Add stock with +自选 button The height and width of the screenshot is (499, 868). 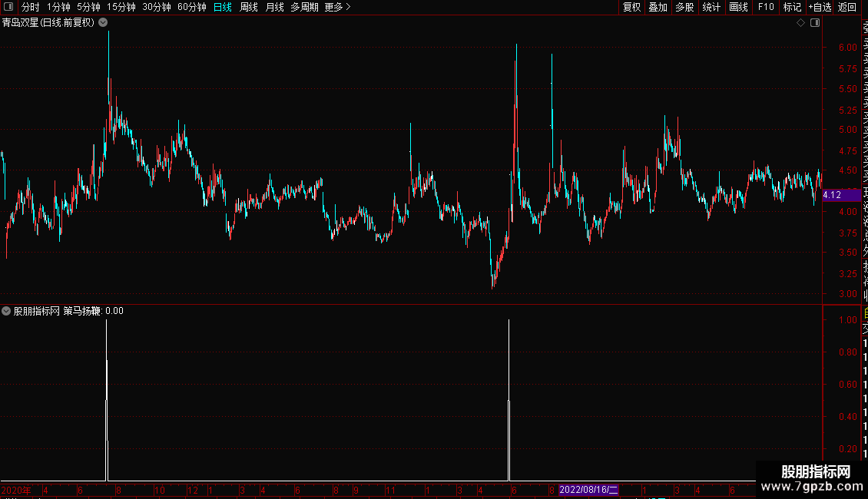pyautogui.click(x=820, y=7)
